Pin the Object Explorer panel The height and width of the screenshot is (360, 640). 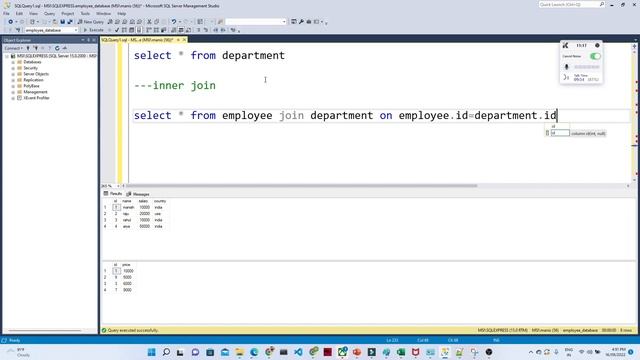pyautogui.click(x=88, y=40)
